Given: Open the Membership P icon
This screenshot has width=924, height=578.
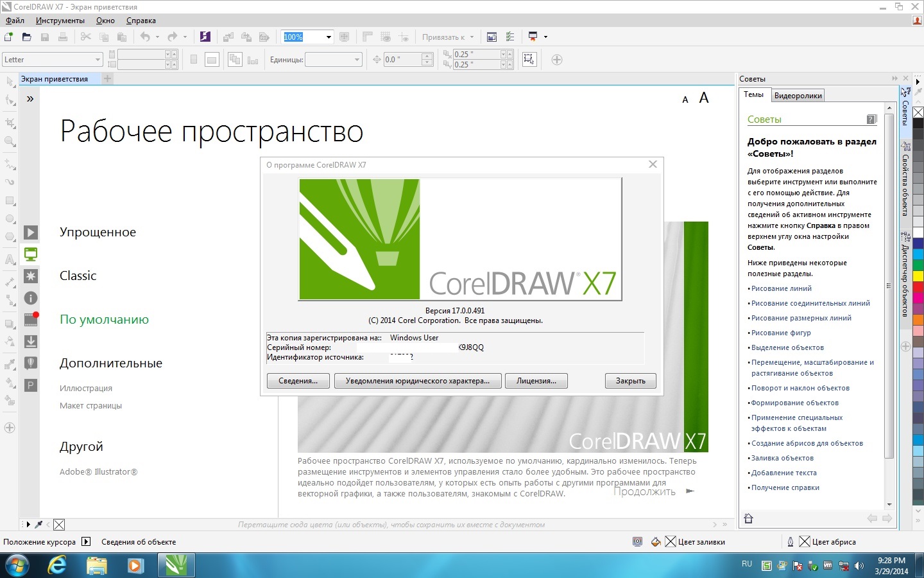Looking at the screenshot, I should tap(30, 385).
